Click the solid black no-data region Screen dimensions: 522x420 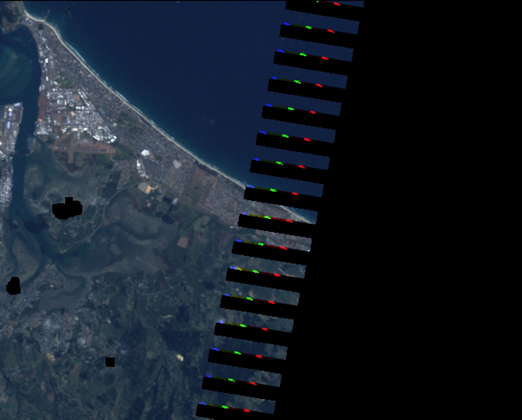click(429, 214)
